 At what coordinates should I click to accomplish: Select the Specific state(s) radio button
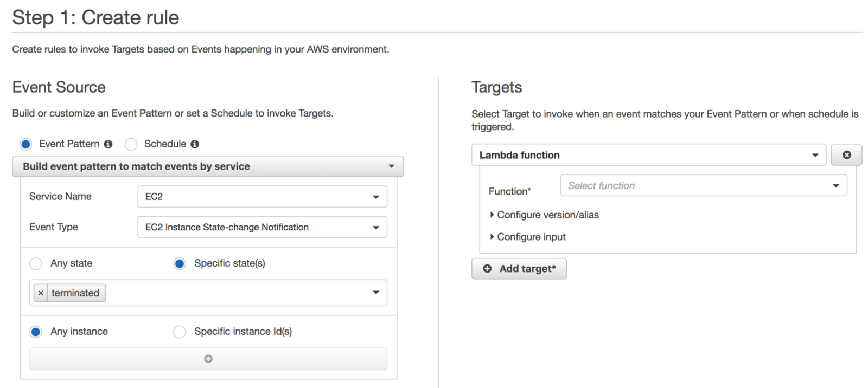pos(180,263)
